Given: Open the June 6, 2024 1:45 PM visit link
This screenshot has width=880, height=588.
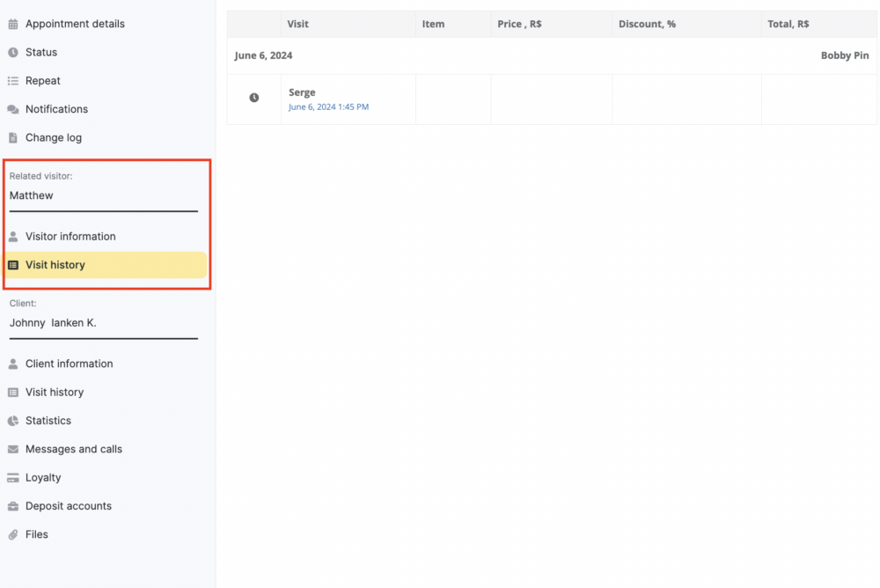Looking at the screenshot, I should coord(328,107).
